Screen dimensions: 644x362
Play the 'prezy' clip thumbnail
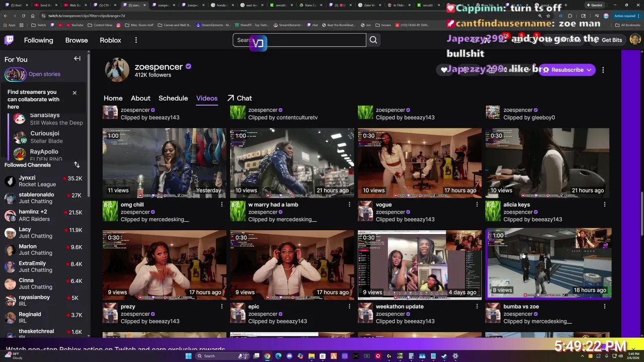click(165, 264)
